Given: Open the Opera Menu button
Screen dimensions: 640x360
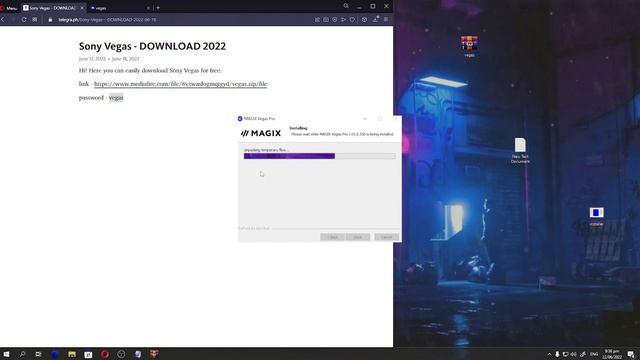Looking at the screenshot, I should pos(9,8).
